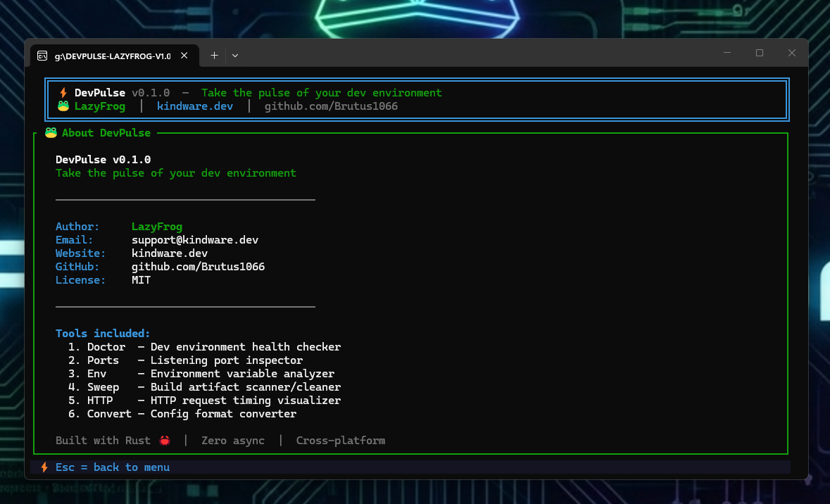This screenshot has width=830, height=504.
Task: Select the g:\DEVPULSE-LAZYFROG-V1.0 tab
Action: (113, 56)
